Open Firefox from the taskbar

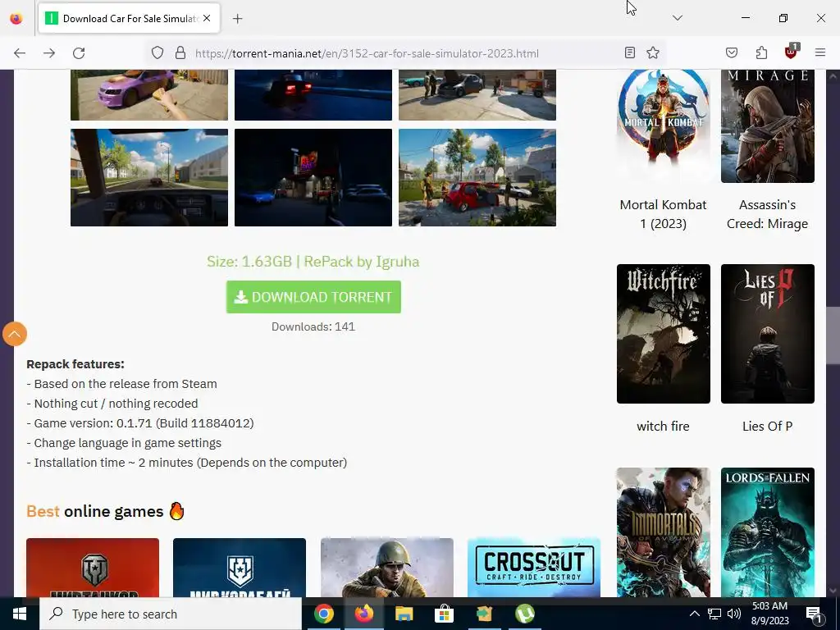[x=364, y=614]
